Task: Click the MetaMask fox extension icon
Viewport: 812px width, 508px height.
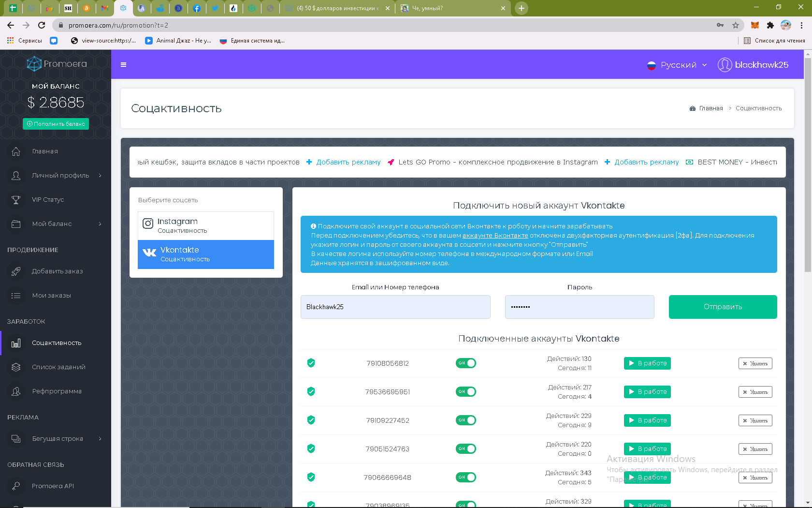Action: click(755, 25)
